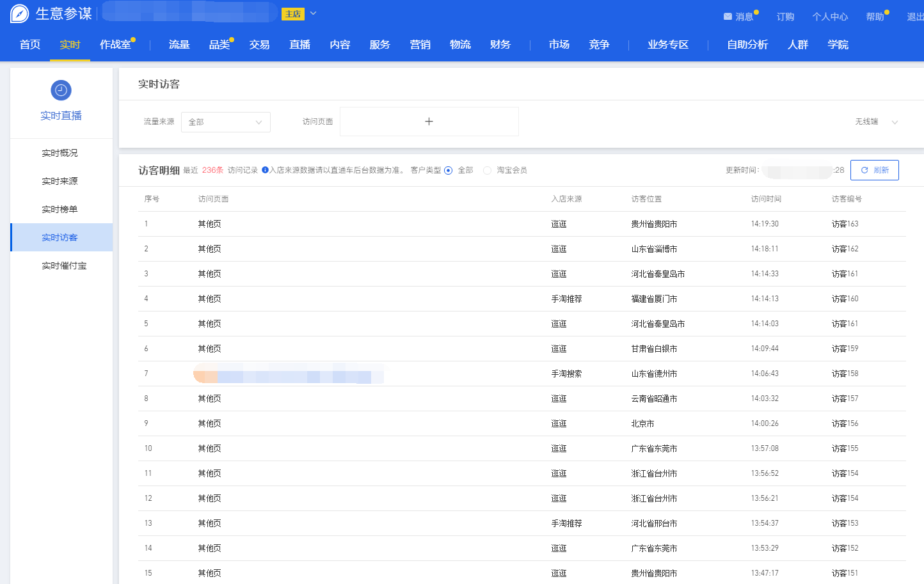
Task: Click the blurred page link in row 7
Action: pyautogui.click(x=288, y=374)
